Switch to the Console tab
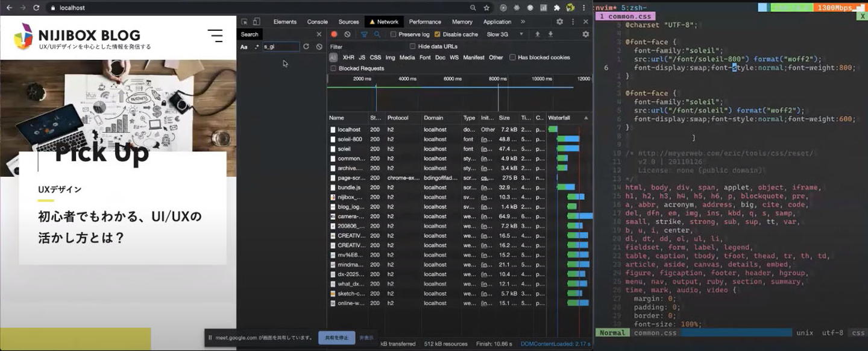868x351 pixels. [317, 22]
